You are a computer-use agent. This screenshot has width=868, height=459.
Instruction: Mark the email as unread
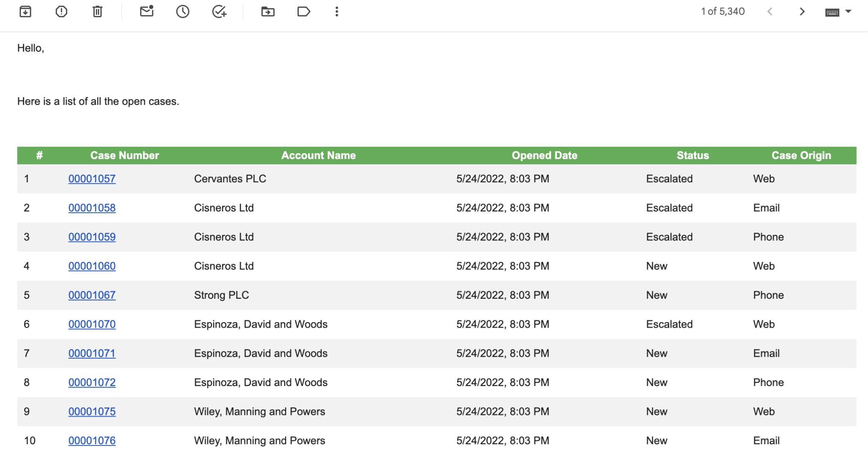(x=146, y=11)
